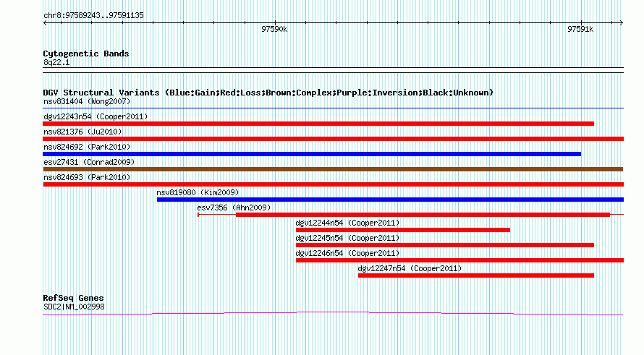Click the dgv12245n54 (Cooper2011) label
This screenshot has height=355, width=644.
click(x=347, y=238)
